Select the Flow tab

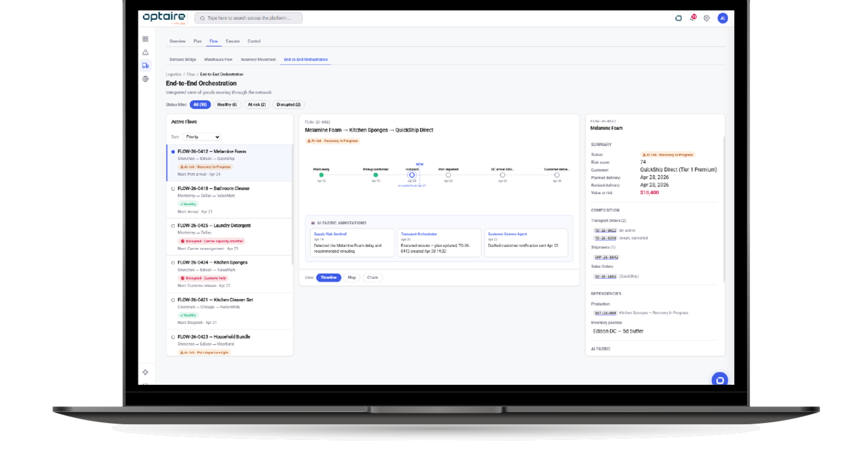(213, 41)
